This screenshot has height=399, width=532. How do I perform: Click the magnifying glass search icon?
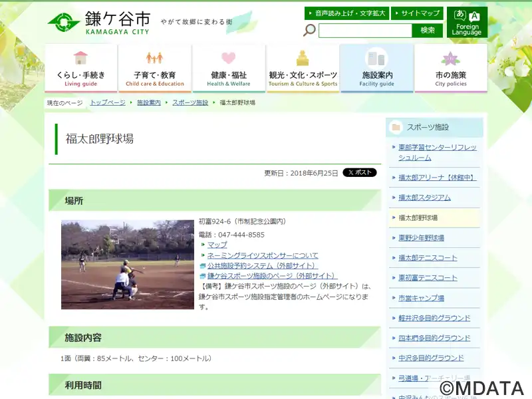point(309,30)
